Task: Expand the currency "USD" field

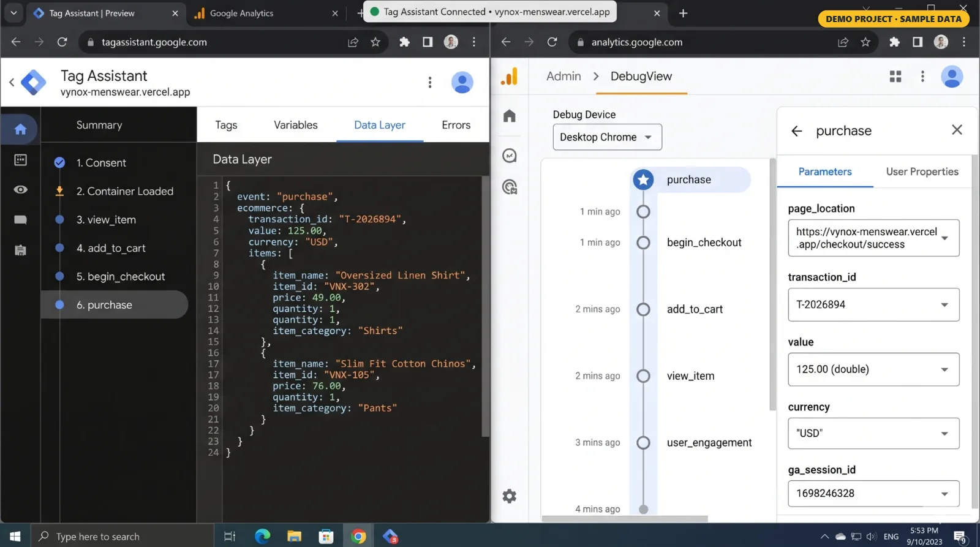Action: (873, 433)
